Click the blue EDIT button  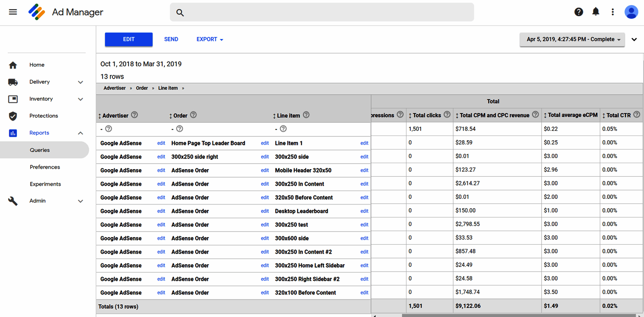129,40
